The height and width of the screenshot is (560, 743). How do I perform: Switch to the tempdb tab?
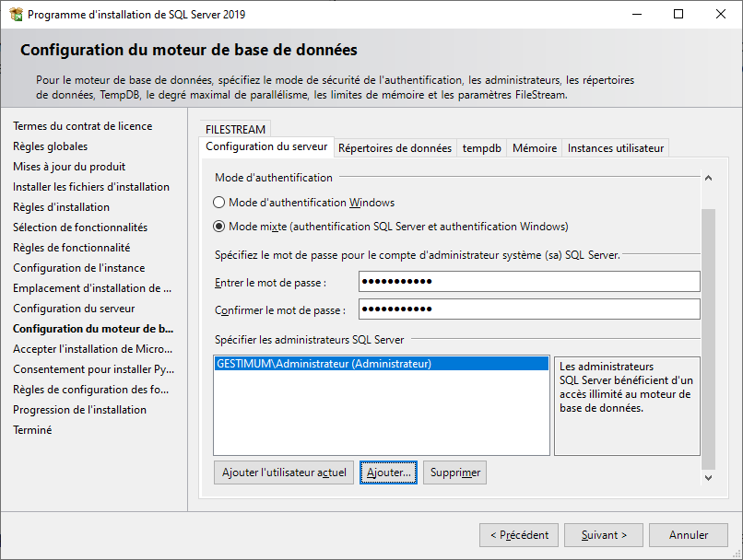pyautogui.click(x=481, y=148)
